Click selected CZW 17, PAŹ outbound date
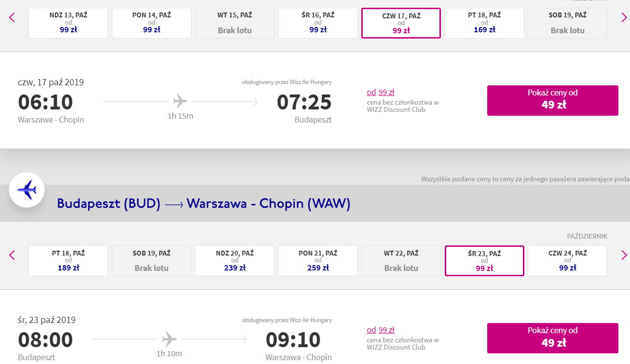The image size is (630, 364). click(401, 23)
